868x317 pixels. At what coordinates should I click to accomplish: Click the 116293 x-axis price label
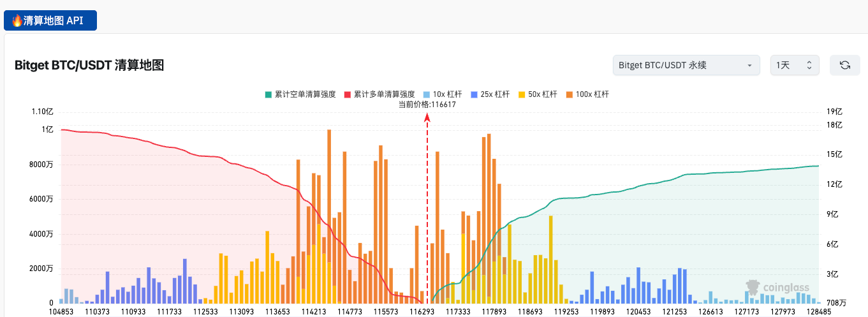tap(422, 312)
